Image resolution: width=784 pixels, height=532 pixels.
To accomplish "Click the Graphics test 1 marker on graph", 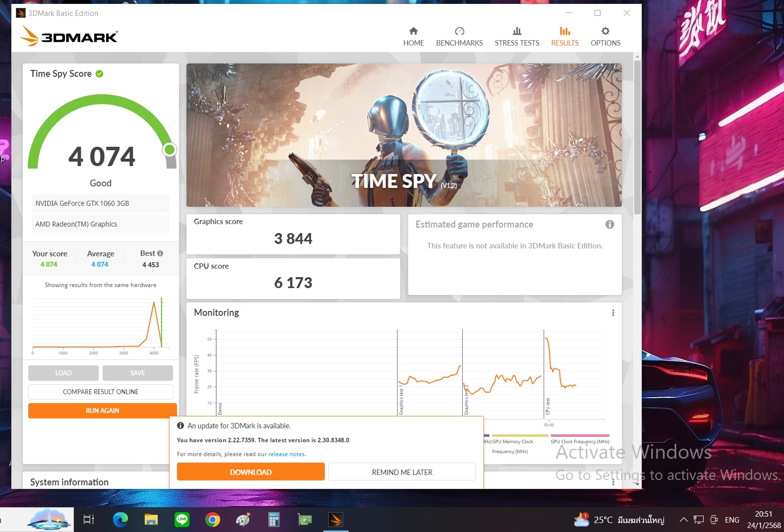I will pyautogui.click(x=401, y=401).
